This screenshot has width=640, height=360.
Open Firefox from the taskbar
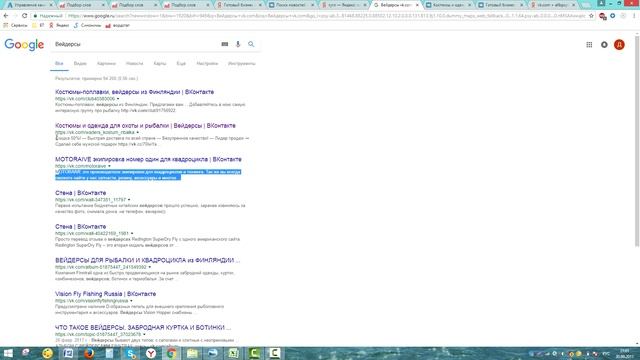[89, 353]
